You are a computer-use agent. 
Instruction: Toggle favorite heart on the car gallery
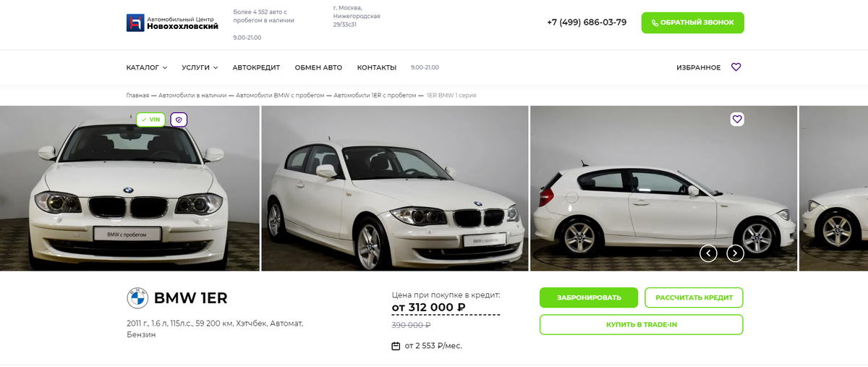coord(737,119)
